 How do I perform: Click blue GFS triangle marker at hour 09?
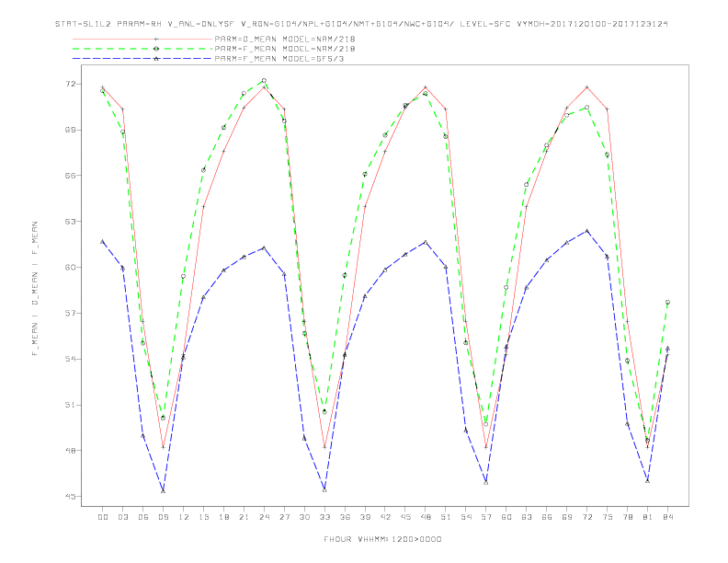(x=163, y=491)
